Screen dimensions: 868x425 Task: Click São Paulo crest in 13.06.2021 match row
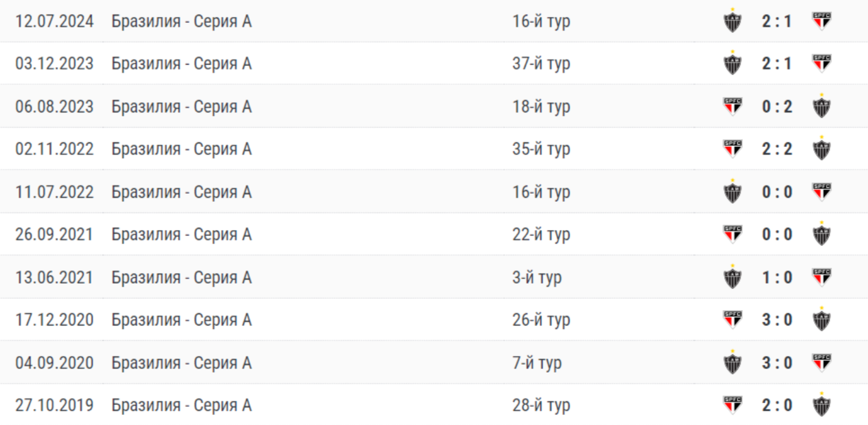tap(821, 277)
